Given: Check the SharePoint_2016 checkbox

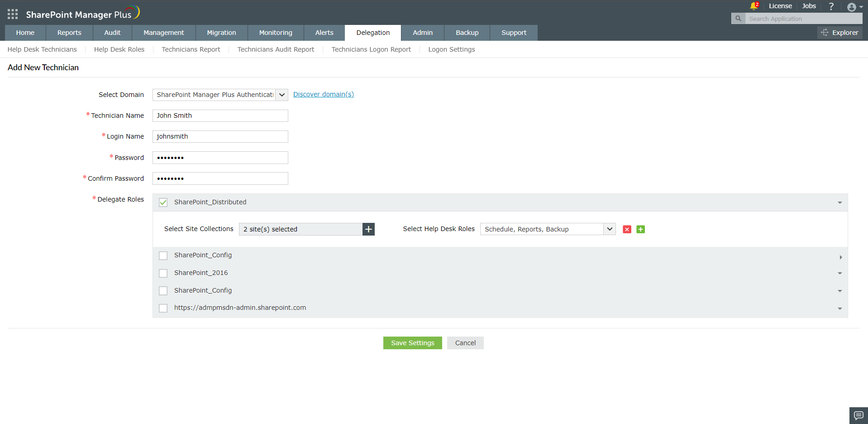Looking at the screenshot, I should click(x=163, y=273).
